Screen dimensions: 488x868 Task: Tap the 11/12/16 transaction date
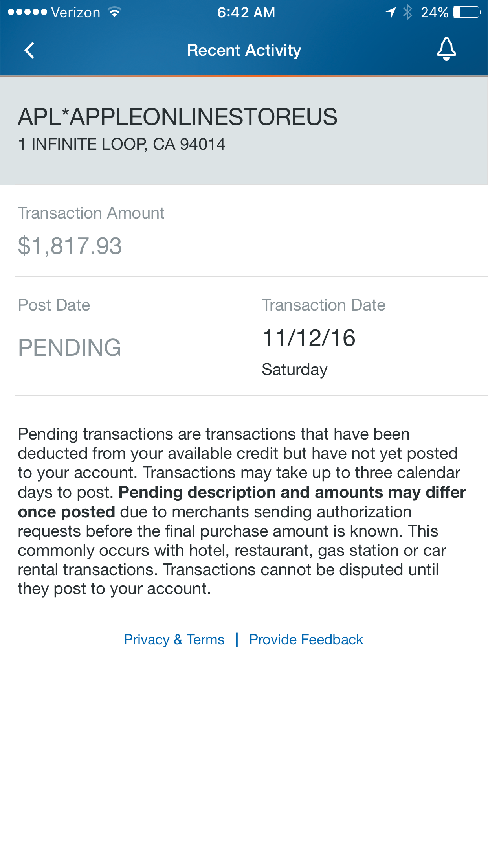[309, 338]
